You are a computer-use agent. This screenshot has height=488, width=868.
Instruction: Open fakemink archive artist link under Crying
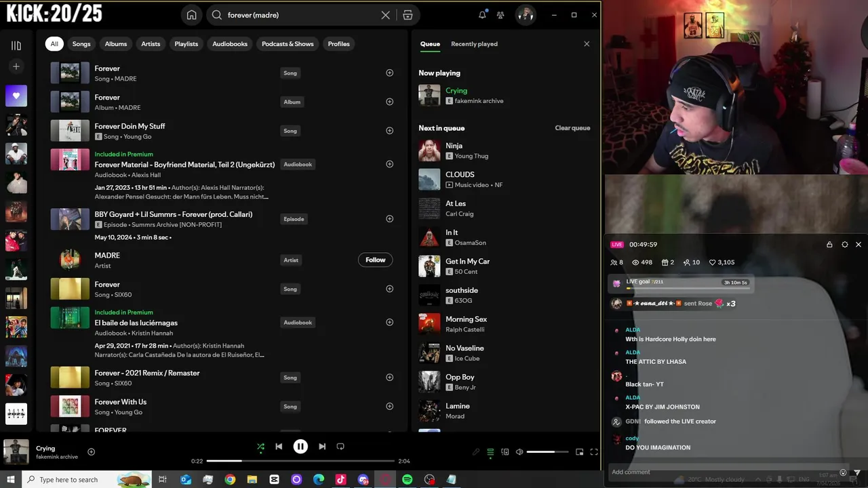coord(479,101)
